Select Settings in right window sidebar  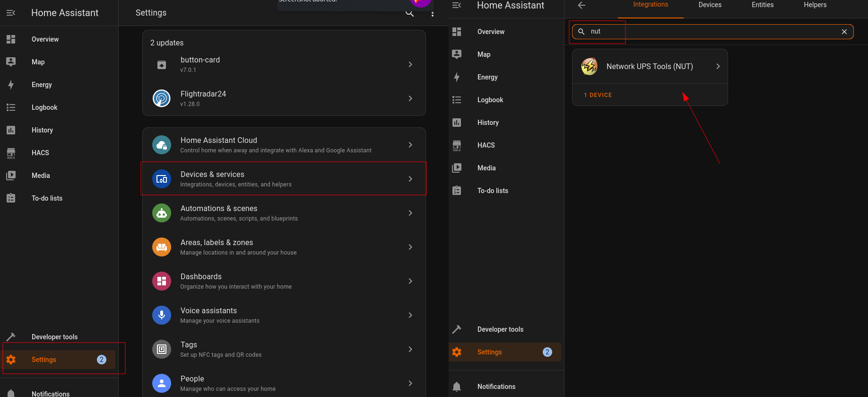(505, 352)
